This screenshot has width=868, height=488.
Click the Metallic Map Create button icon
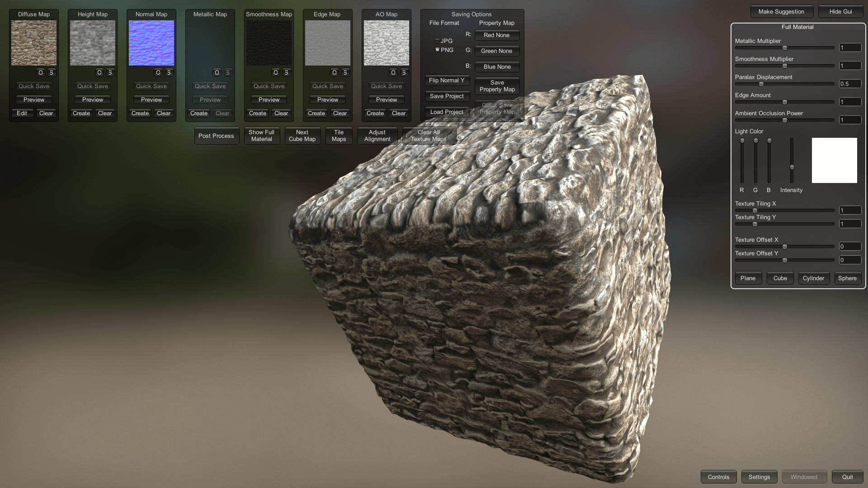(x=198, y=113)
